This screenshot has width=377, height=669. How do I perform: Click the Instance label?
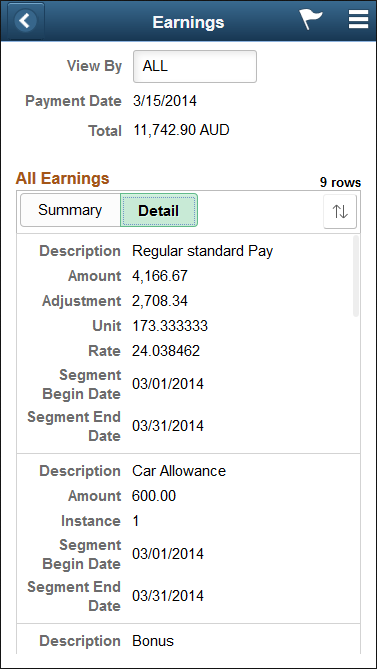(x=91, y=521)
